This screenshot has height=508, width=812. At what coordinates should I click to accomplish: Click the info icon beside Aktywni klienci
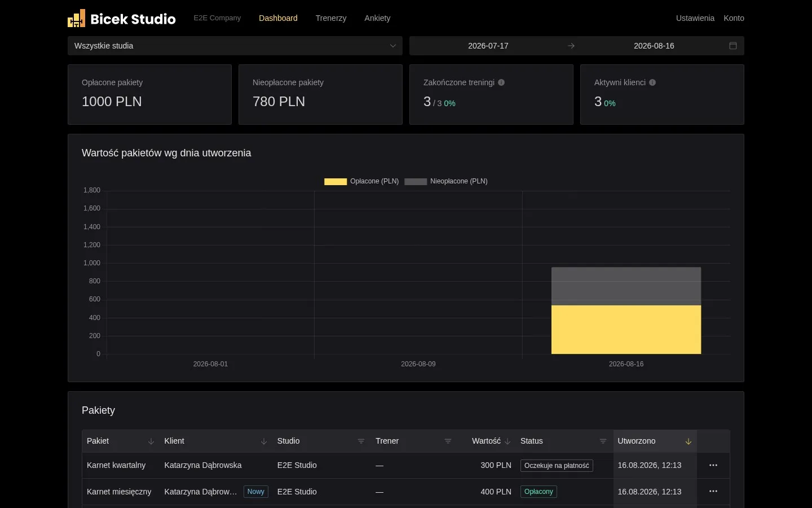pyautogui.click(x=652, y=82)
